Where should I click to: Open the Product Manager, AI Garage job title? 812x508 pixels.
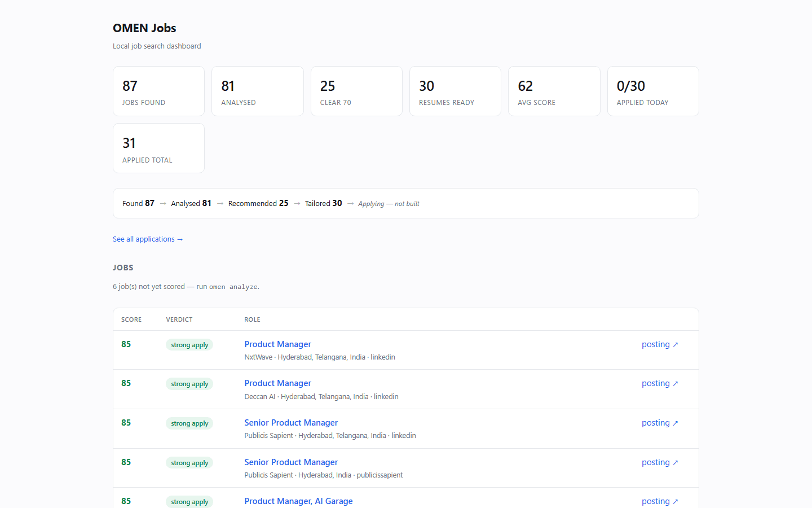tap(298, 501)
